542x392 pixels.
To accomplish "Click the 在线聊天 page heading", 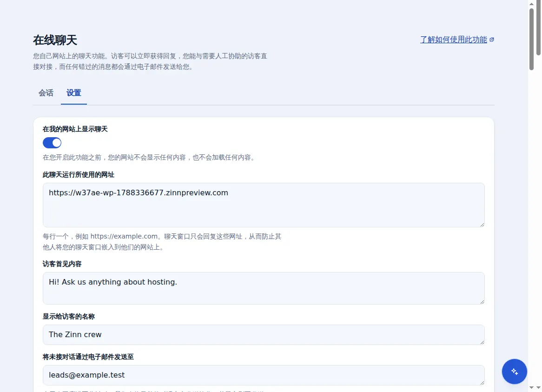I will pos(55,40).
